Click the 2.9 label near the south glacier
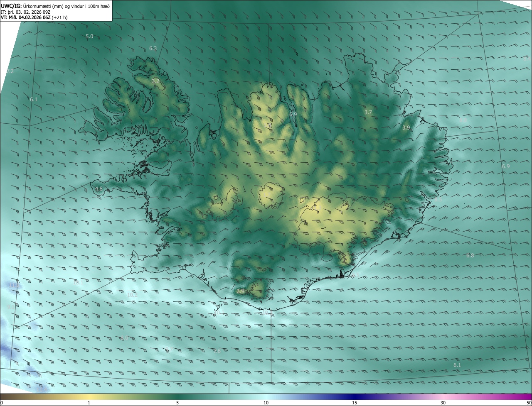This screenshot has width=532, height=406. tap(240, 292)
